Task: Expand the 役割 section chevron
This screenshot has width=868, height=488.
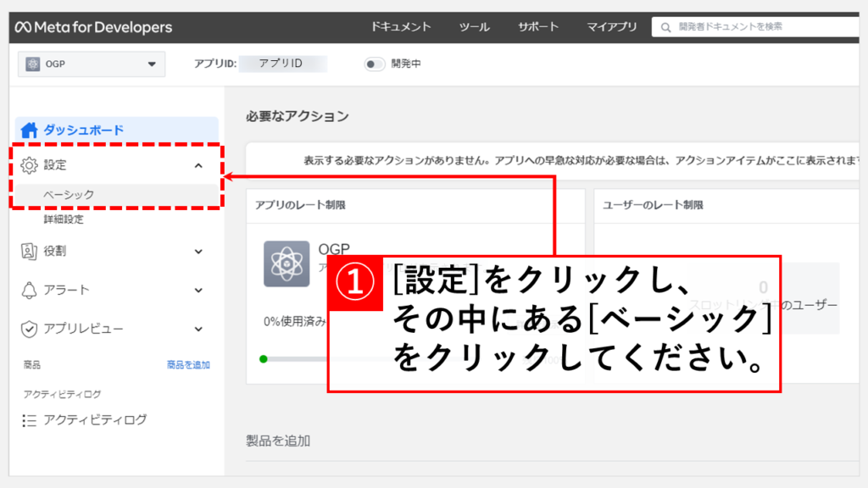Action: (198, 251)
